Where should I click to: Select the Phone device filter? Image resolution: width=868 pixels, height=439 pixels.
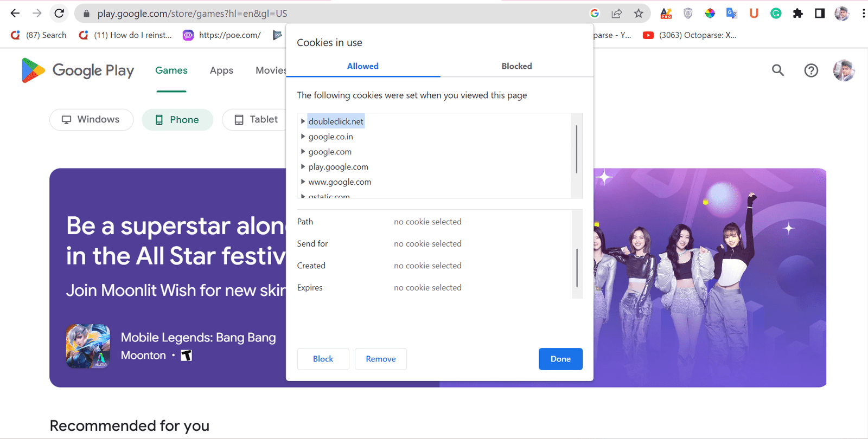click(177, 120)
